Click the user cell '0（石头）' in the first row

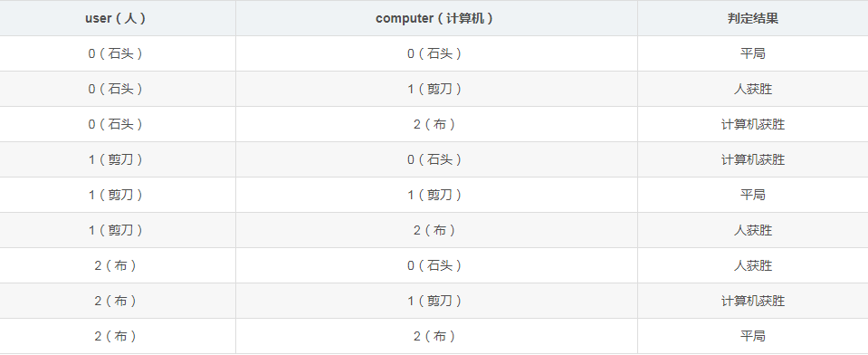tap(118, 53)
